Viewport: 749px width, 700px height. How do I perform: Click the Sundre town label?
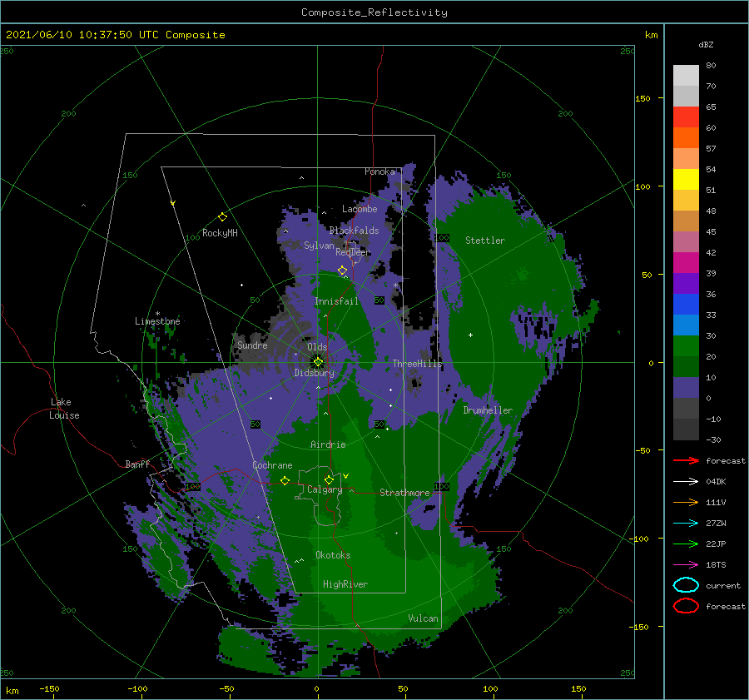(252, 345)
